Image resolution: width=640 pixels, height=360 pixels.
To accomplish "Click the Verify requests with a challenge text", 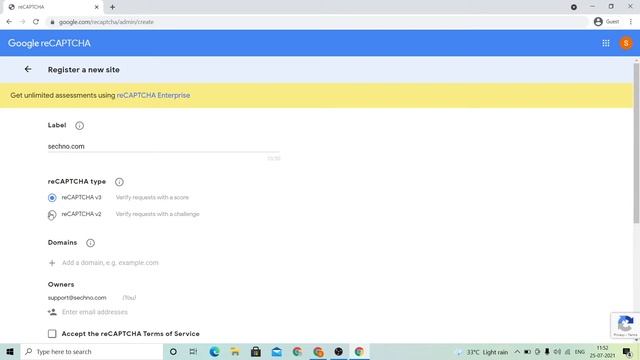I will coord(158,214).
